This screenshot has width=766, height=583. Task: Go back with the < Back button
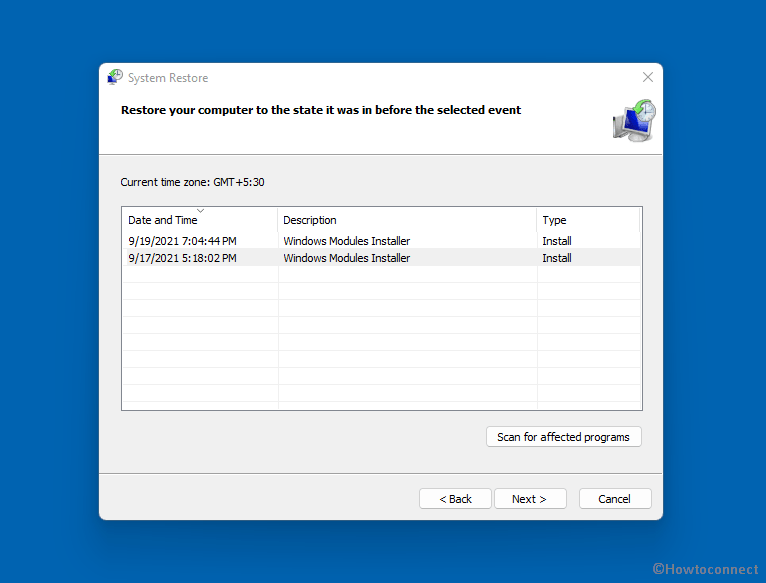pos(455,499)
